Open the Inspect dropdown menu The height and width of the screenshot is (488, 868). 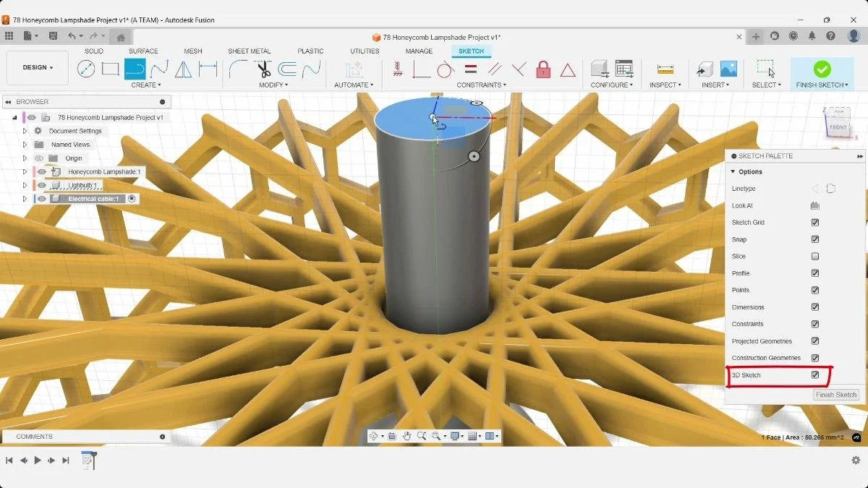coord(665,85)
